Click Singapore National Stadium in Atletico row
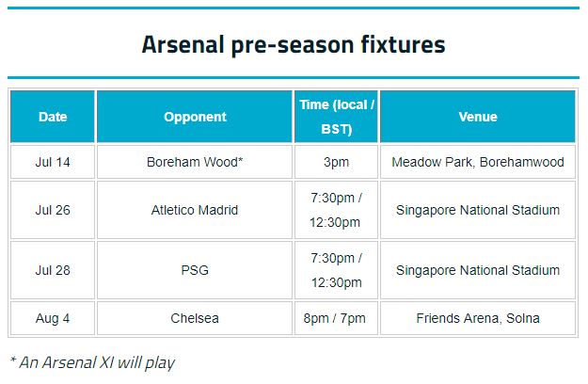 click(x=478, y=210)
